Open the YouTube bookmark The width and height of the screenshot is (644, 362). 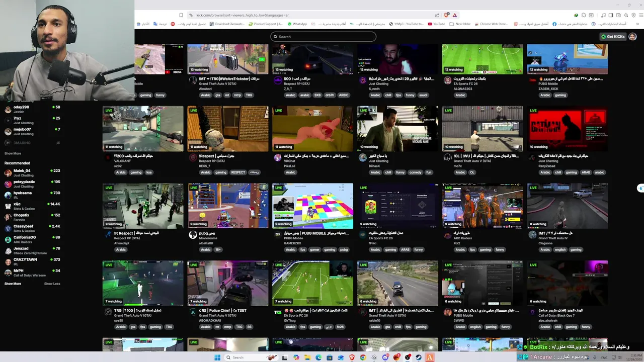pos(436,24)
